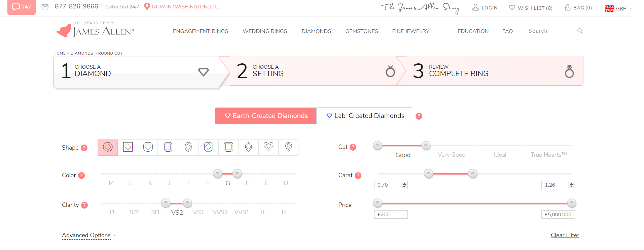Switch to Lab-Created Diamonds
This screenshot has width=644, height=250.
tap(365, 116)
